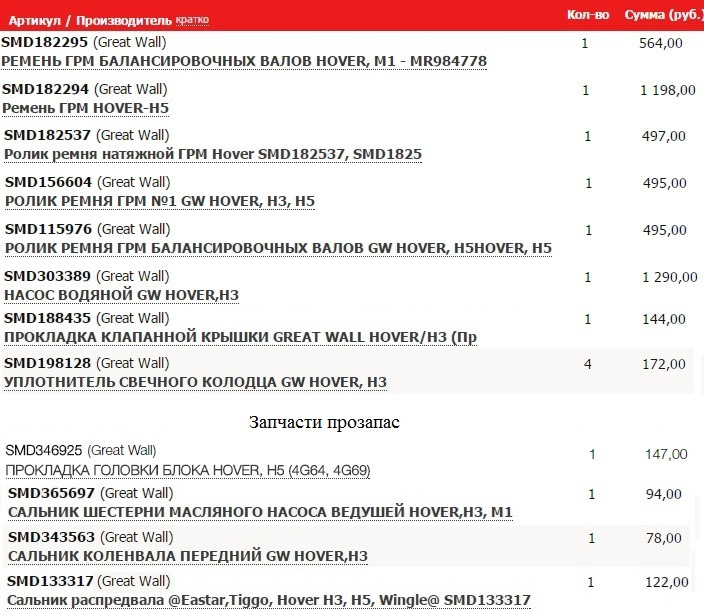Click the price 564,00
Viewport: 704px width, 615px height.
(x=660, y=44)
